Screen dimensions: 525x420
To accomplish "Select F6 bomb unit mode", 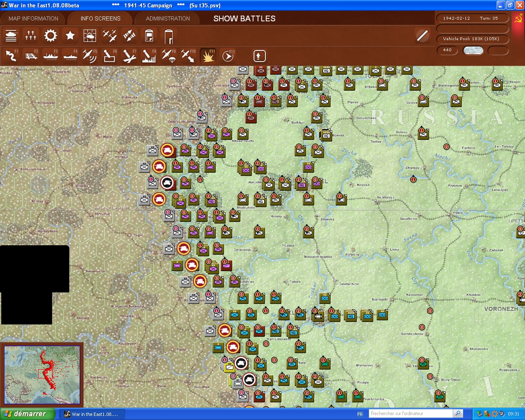I will click(110, 55).
